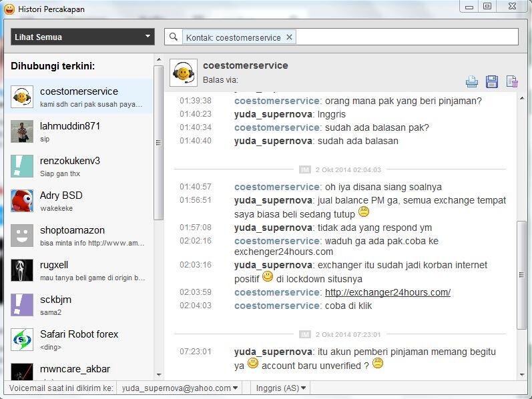Click the smile emoticon after 'positif'
This screenshot has width=532, height=399.
pos(268,276)
